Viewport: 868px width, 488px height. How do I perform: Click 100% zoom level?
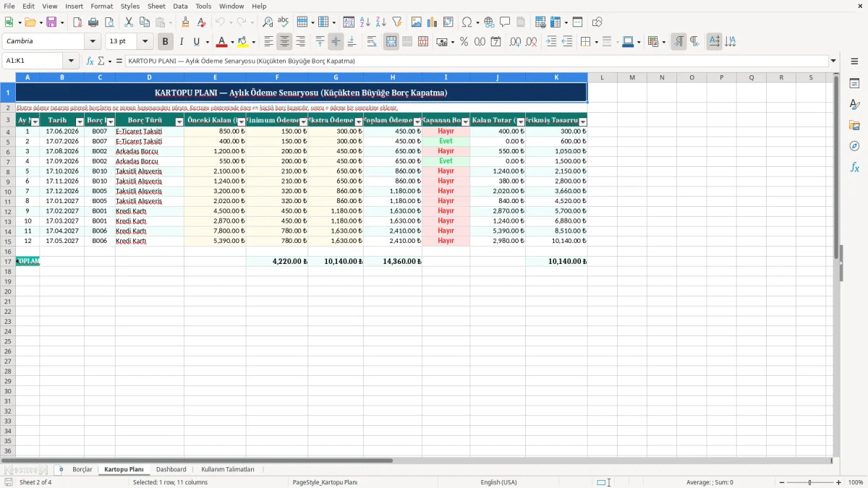pyautogui.click(x=856, y=482)
